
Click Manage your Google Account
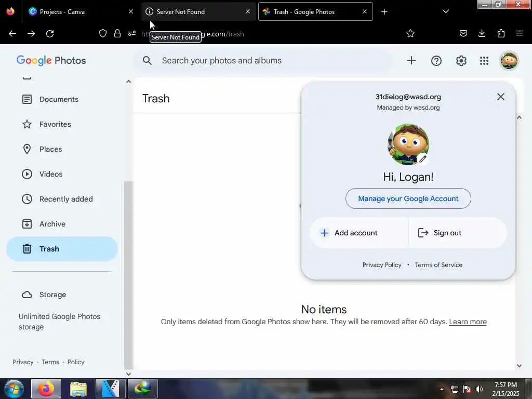pyautogui.click(x=408, y=199)
